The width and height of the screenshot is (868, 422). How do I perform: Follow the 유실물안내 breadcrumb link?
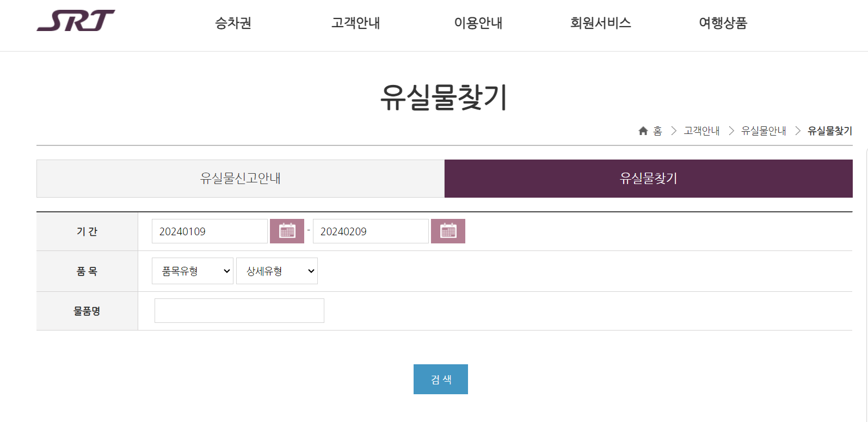click(764, 131)
